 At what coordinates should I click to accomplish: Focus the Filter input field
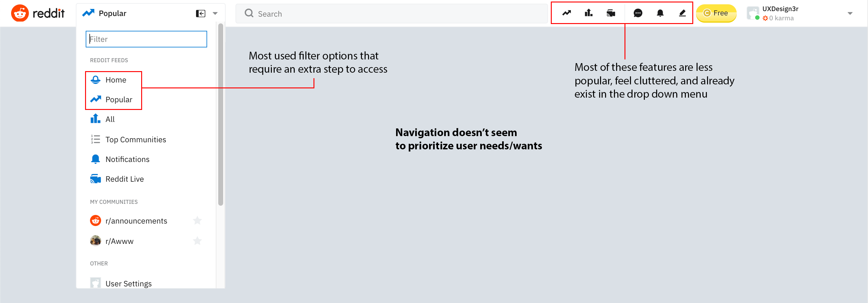[x=146, y=39]
